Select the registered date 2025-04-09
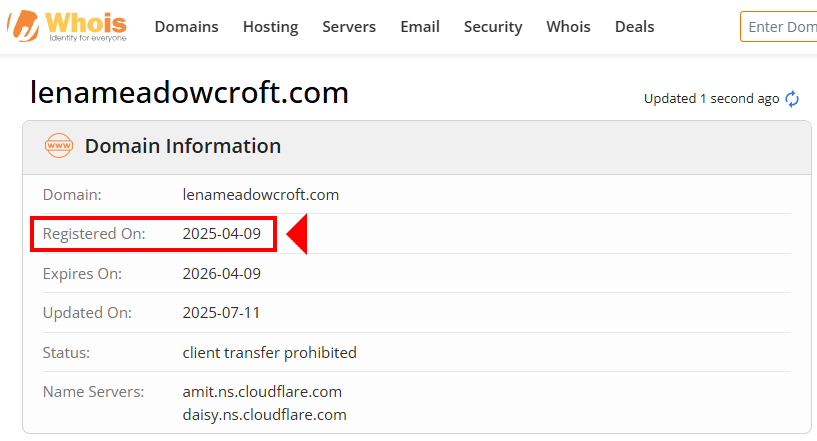This screenshot has width=817, height=441. click(x=221, y=234)
